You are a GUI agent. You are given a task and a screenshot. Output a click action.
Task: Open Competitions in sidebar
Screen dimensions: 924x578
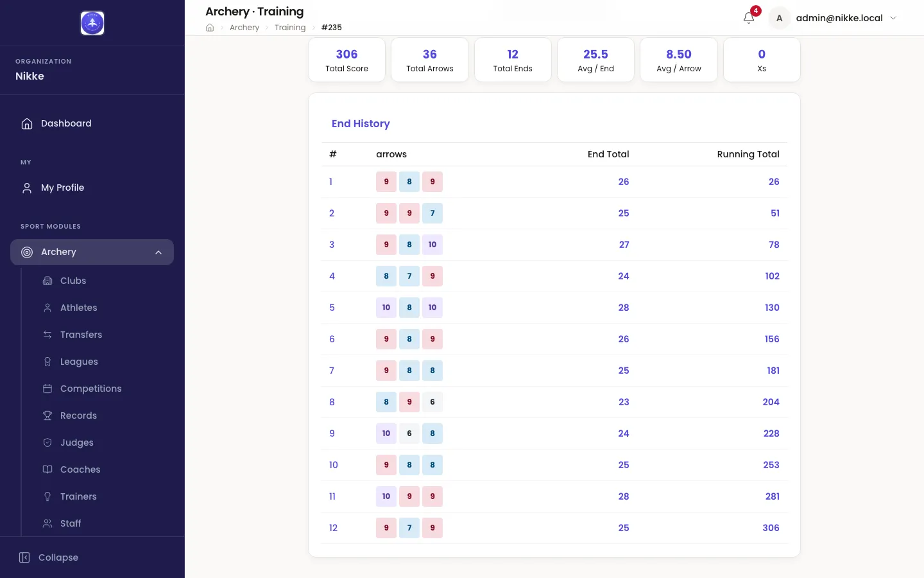[103, 389]
